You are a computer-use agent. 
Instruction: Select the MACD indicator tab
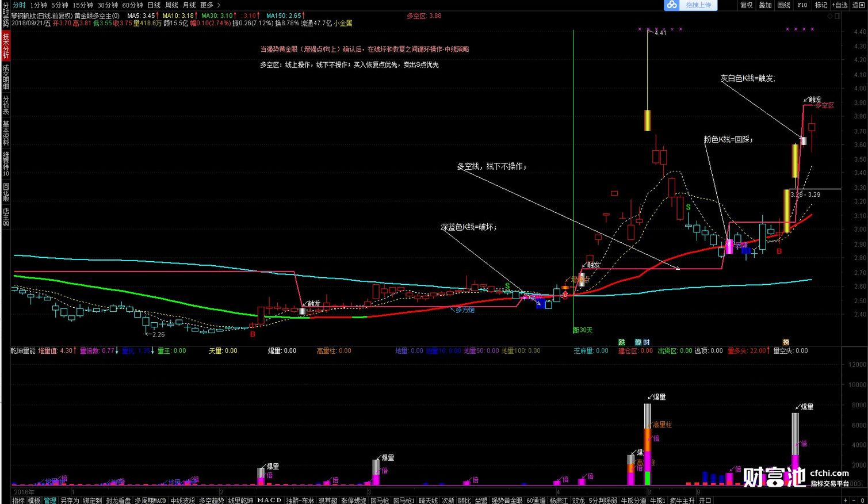click(x=270, y=501)
